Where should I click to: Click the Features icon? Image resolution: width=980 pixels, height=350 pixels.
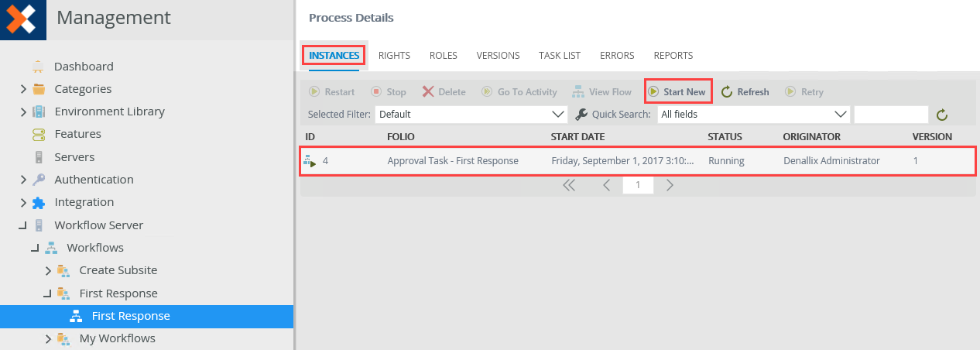39,134
